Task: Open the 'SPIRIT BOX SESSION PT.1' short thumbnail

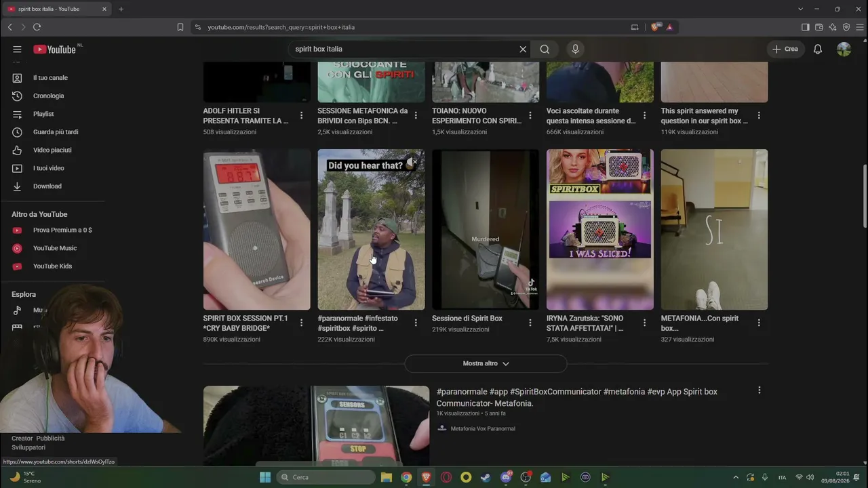Action: point(257,229)
